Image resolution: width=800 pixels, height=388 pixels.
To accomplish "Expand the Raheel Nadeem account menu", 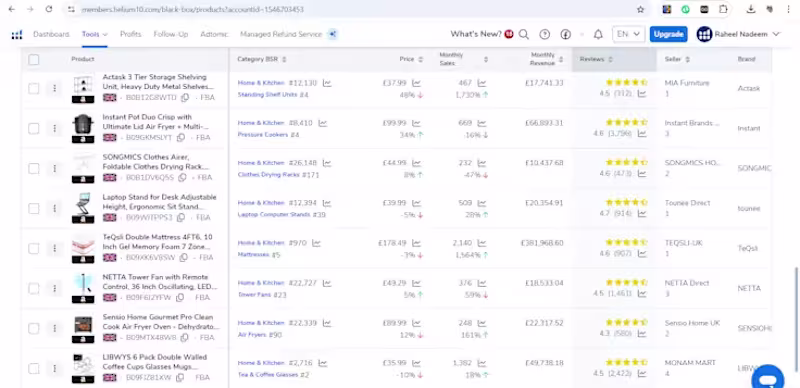I will coord(738,34).
